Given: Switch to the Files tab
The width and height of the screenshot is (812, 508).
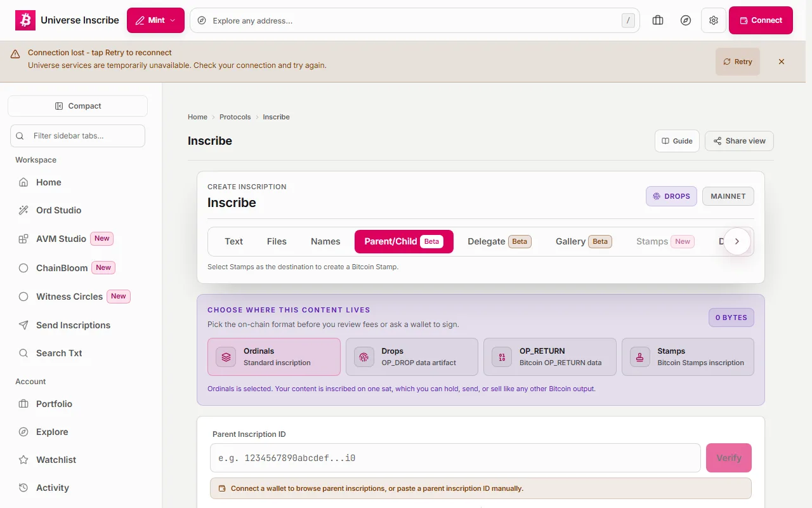Looking at the screenshot, I should coord(277,241).
